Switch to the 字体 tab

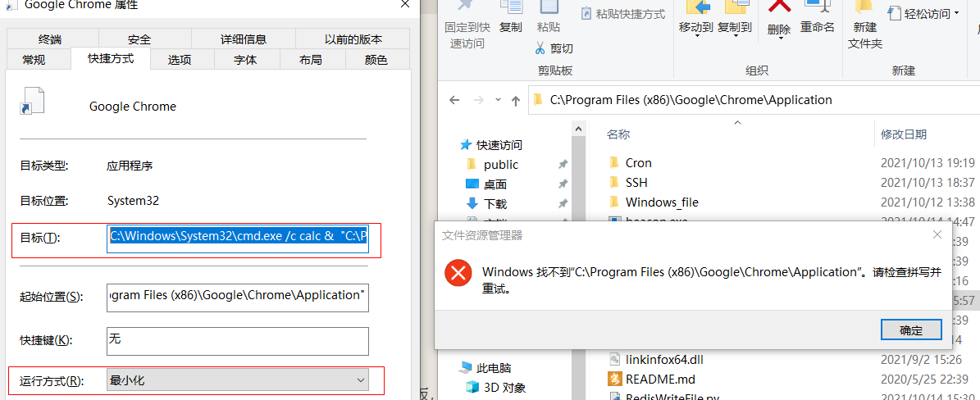click(246, 60)
